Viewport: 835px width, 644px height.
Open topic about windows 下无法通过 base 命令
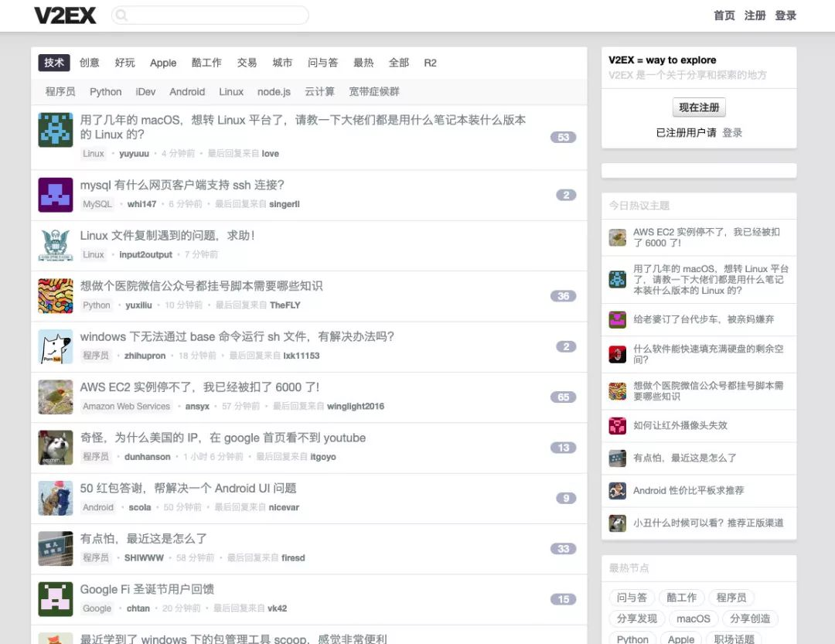(x=237, y=336)
